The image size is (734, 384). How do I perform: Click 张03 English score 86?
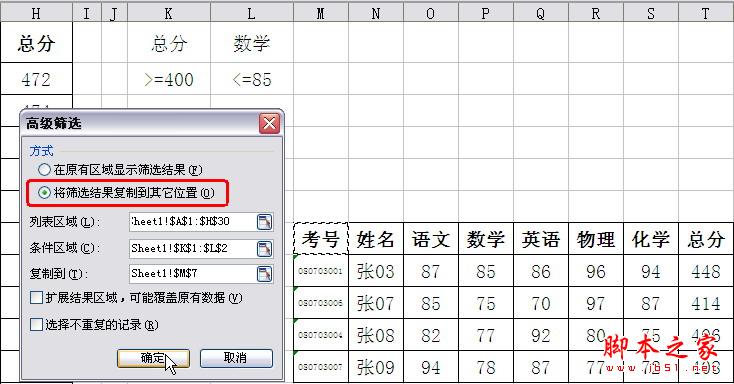click(541, 271)
